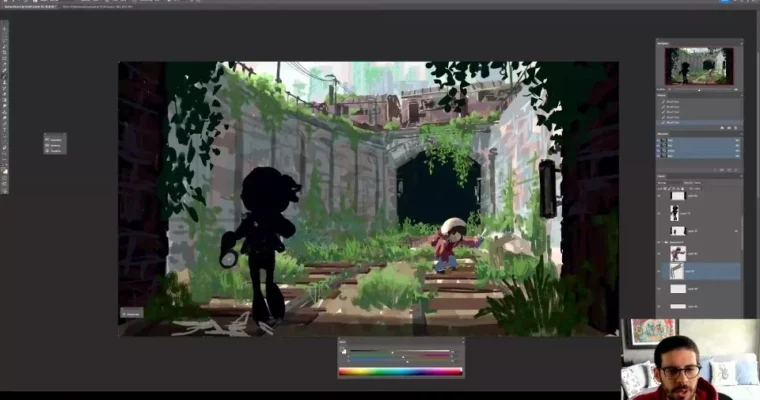This screenshot has height=400, width=760.
Task: Click the red-jacket character layer thumbnail
Action: coord(678,253)
